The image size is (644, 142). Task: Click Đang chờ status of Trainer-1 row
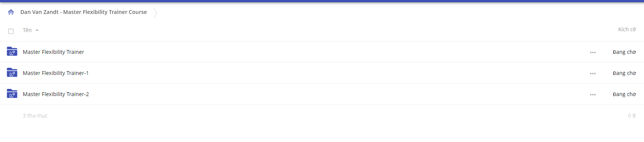pyautogui.click(x=624, y=73)
